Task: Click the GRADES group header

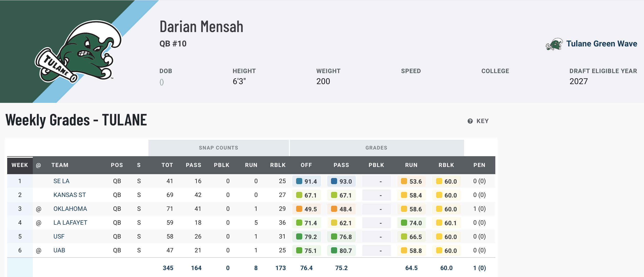Action: click(x=376, y=148)
